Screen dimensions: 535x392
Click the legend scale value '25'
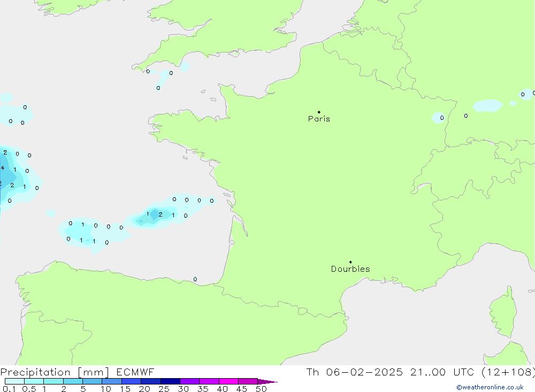tap(164, 389)
